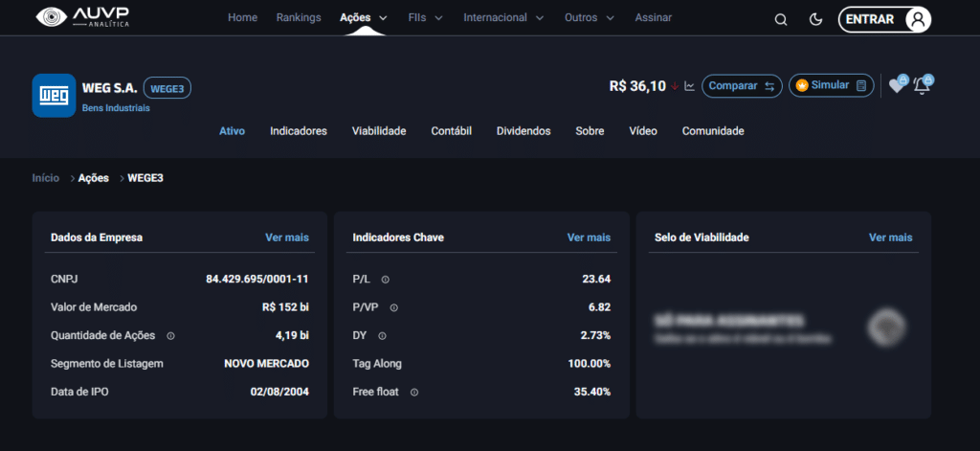This screenshot has width=980, height=451.
Task: Click the WEGE3 ticker badge
Action: click(167, 88)
